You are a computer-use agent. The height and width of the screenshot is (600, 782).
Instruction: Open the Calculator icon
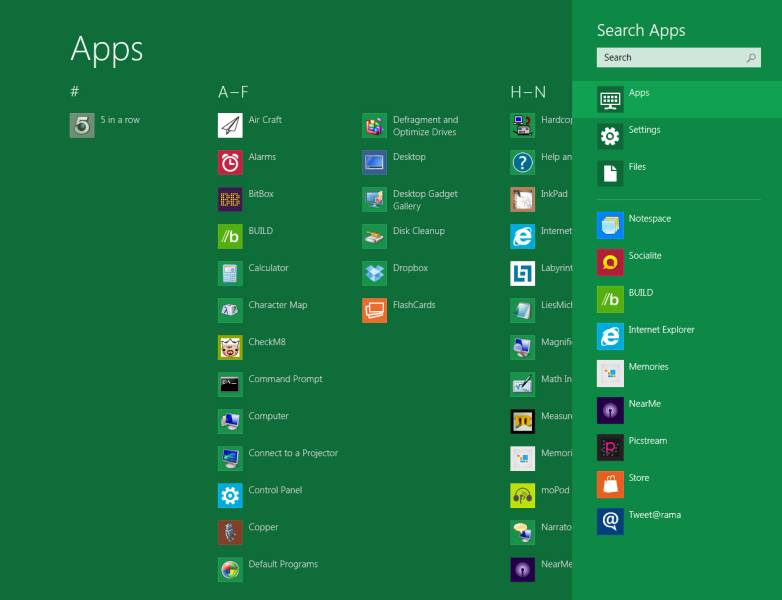pyautogui.click(x=230, y=273)
